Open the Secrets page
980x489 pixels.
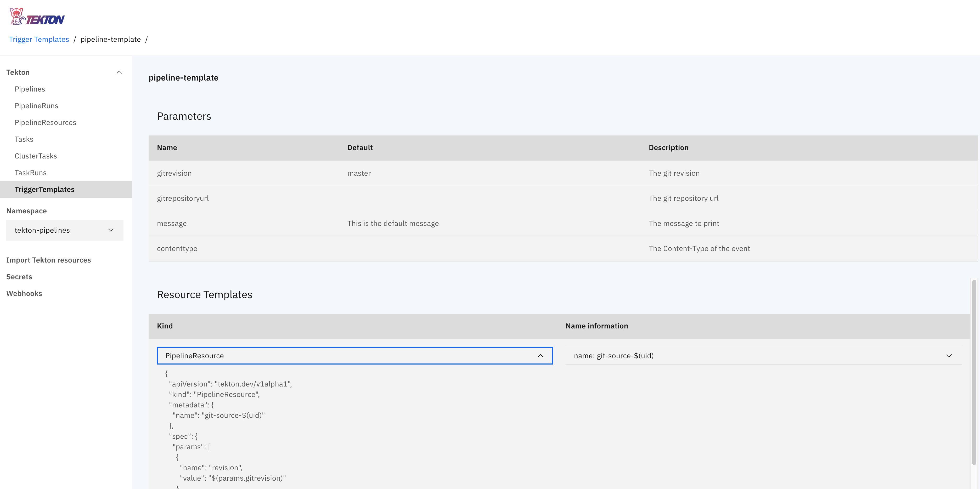19,277
